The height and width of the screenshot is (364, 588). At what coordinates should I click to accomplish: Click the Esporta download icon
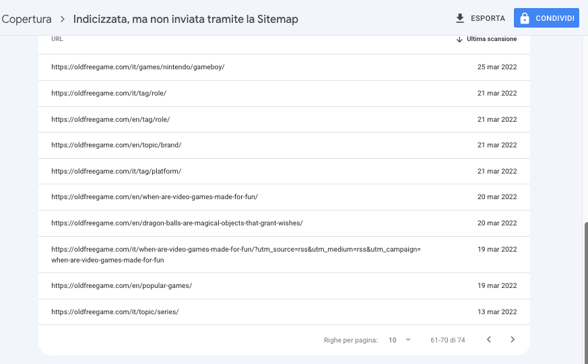(x=460, y=18)
